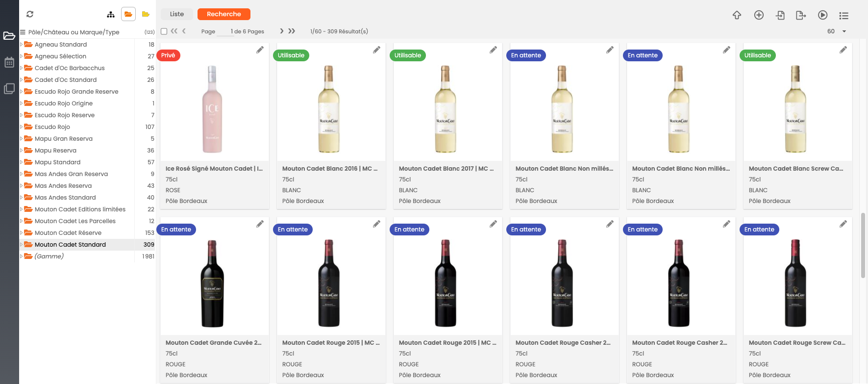The image size is (868, 384).
Task: Open the Mouton Cadet Blanc 2017 bottle image
Action: tap(446, 109)
